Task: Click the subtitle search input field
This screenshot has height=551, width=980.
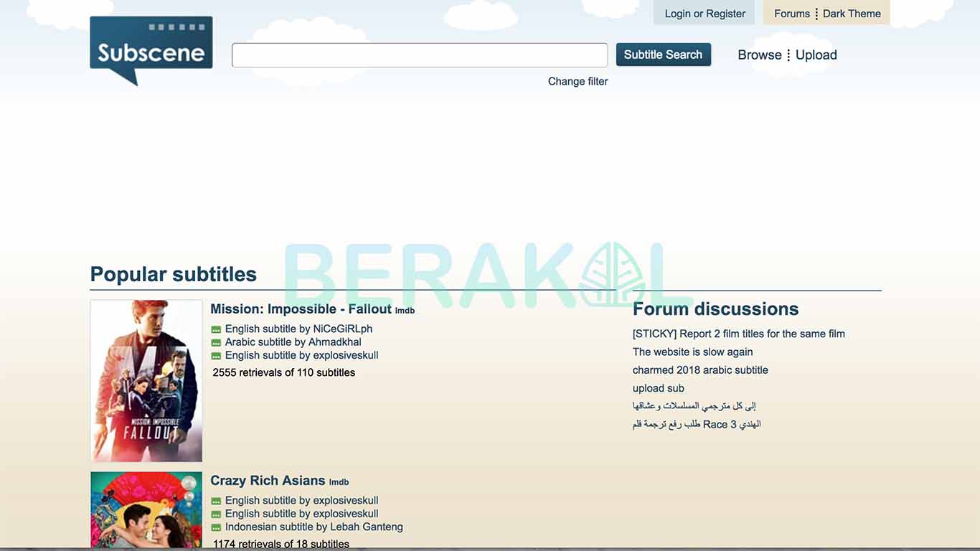Action: click(420, 55)
